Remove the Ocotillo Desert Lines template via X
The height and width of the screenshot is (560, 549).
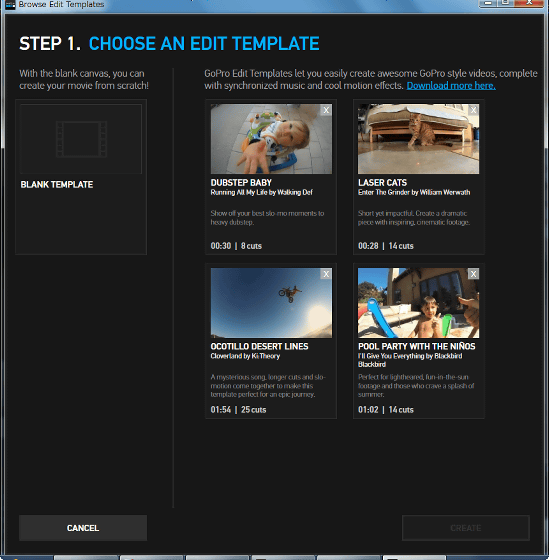326,274
